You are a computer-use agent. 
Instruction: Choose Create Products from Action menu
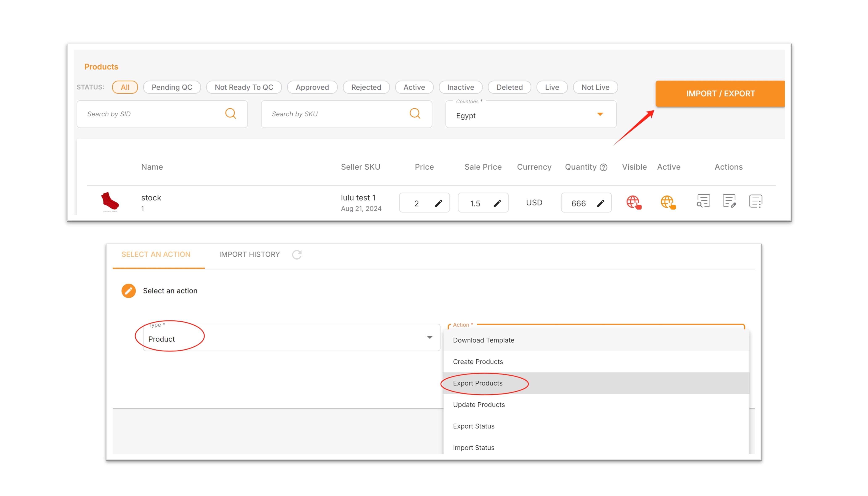coord(596,361)
